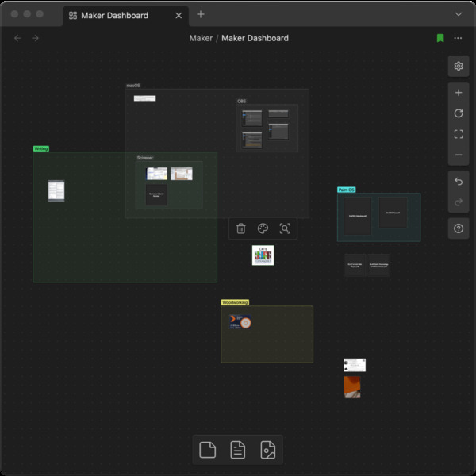Screen dimensions: 476x476
Task: Add note from vault to canvas
Action: (237, 451)
